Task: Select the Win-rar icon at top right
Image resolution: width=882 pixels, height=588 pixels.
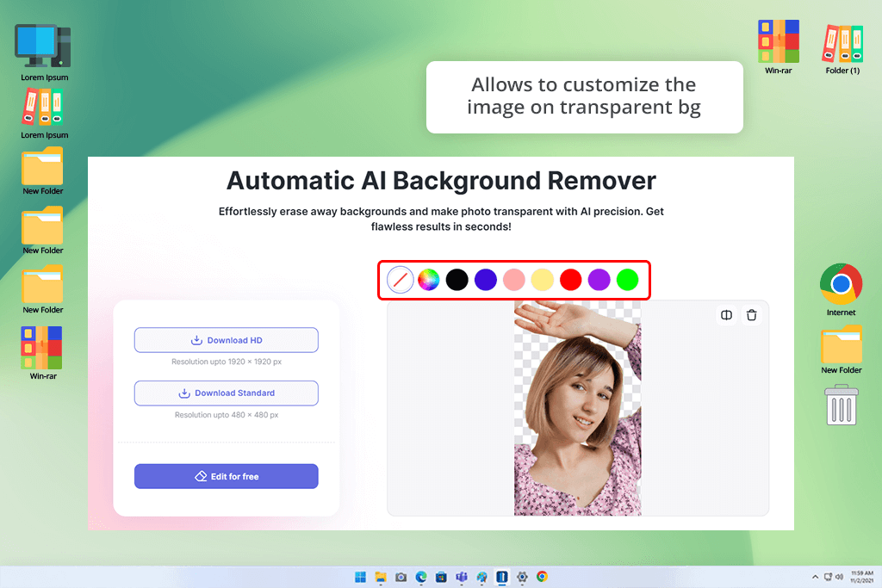Action: (x=779, y=47)
